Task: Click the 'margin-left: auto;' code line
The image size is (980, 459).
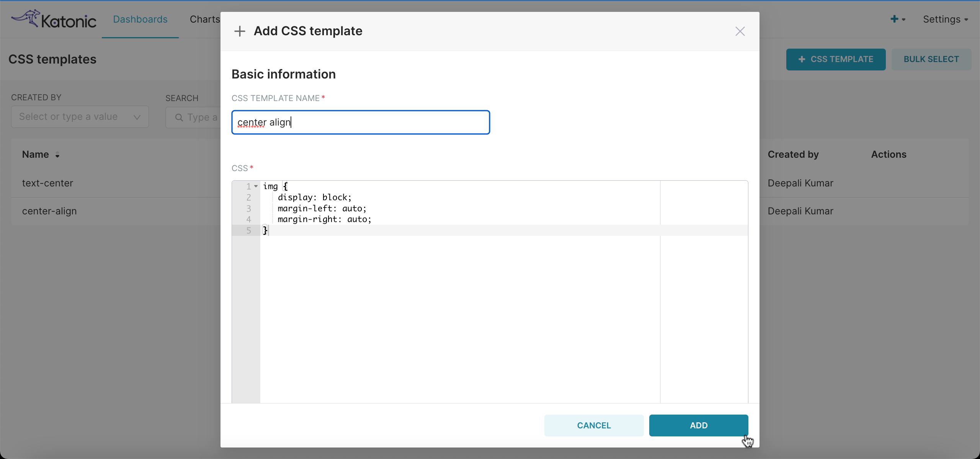Action: click(322, 209)
